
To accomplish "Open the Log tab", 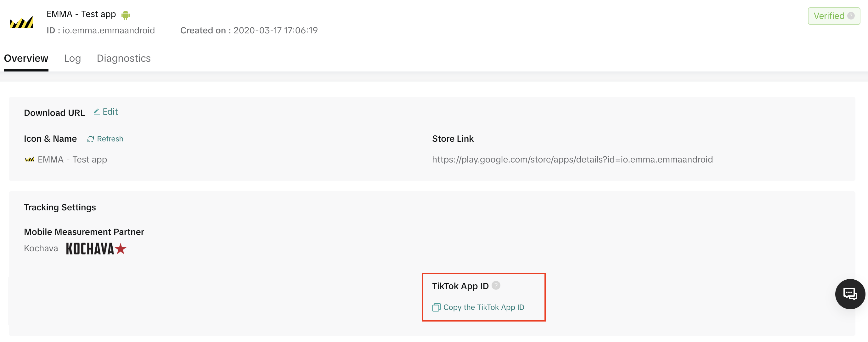I will click(x=72, y=58).
